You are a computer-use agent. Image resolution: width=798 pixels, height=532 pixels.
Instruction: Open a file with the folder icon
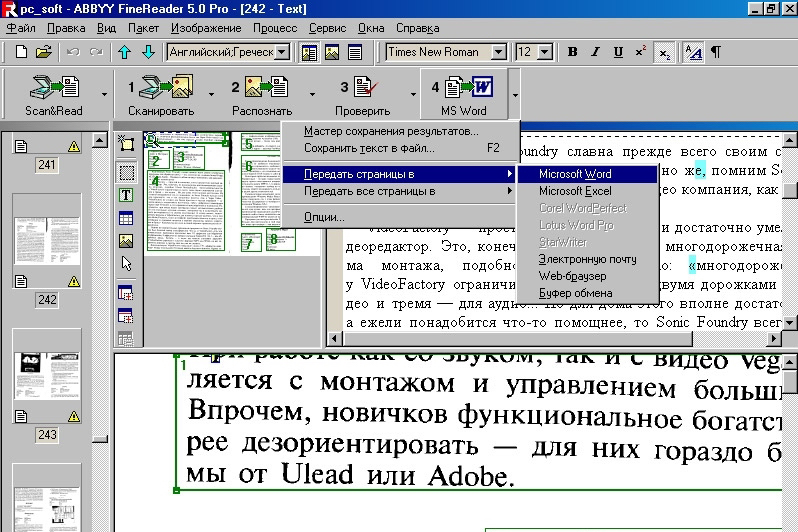43,51
